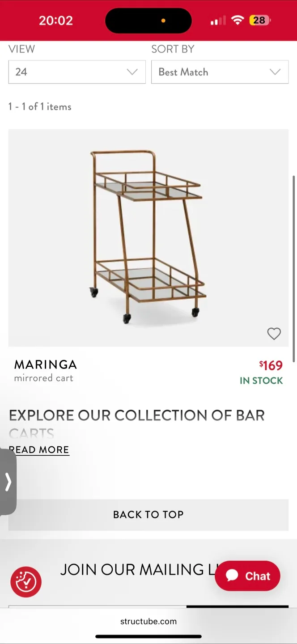Tap the cellular signal bars icon
The image size is (297, 644).
[x=218, y=20]
